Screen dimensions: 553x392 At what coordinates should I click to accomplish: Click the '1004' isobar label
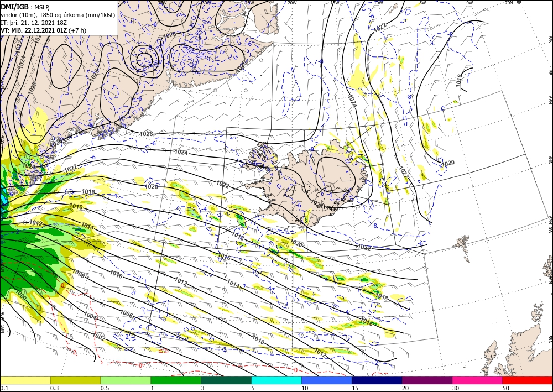[x=90, y=316]
